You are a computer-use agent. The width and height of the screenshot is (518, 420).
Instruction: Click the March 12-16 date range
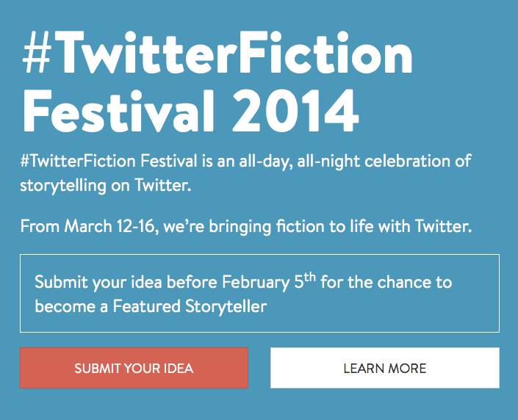coord(111,225)
